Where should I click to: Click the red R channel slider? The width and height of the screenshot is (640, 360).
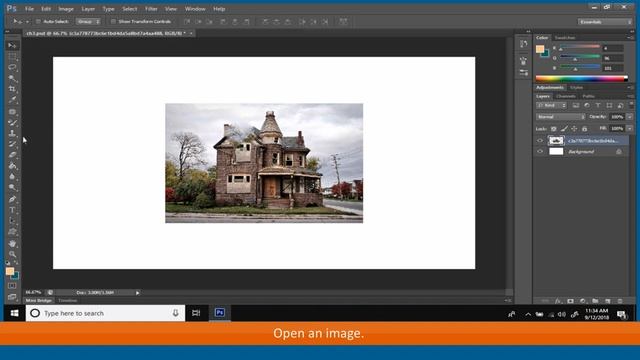pos(580,47)
